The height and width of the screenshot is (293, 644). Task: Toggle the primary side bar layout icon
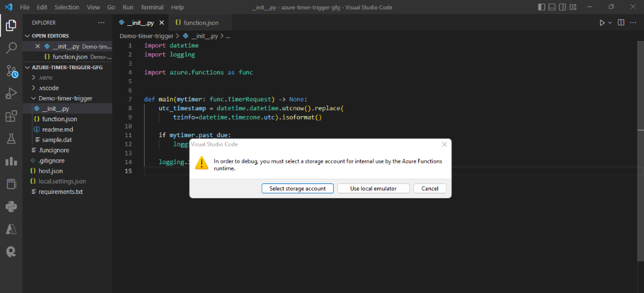coord(542,7)
